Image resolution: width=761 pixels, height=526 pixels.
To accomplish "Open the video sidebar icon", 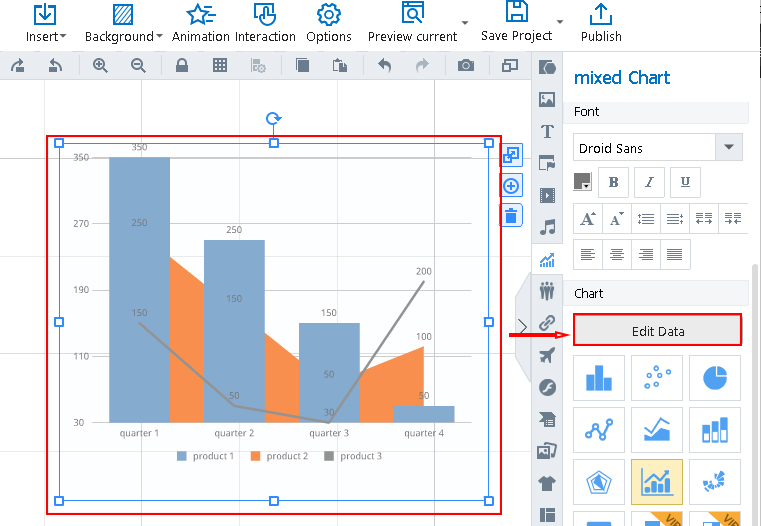I will [x=547, y=196].
